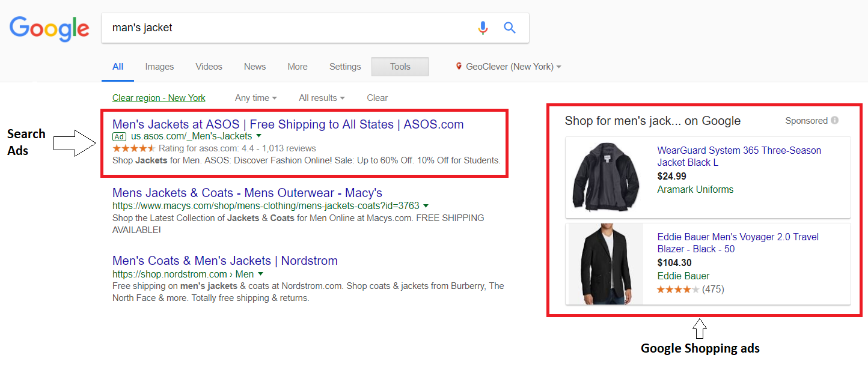Click the GeoClever location pin icon
The height and width of the screenshot is (367, 868).
(459, 67)
